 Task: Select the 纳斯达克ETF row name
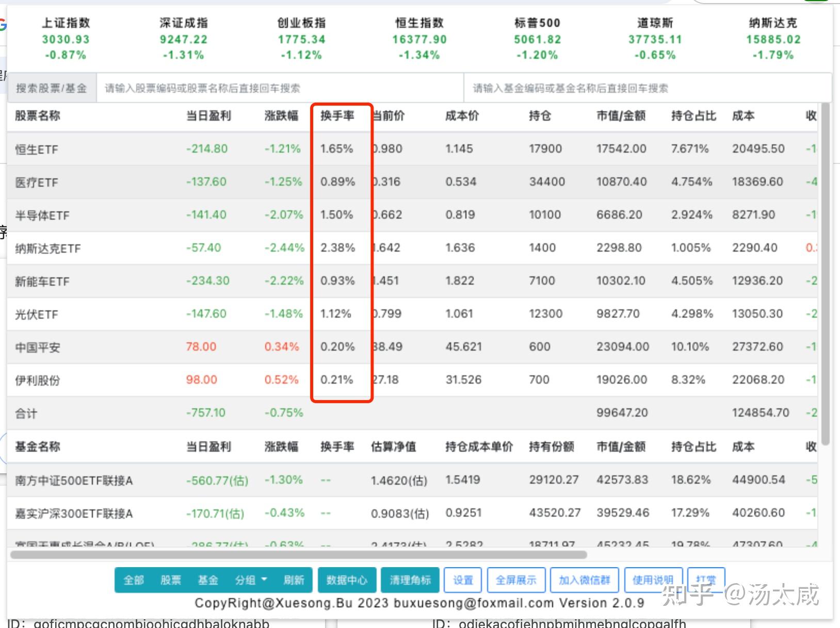48,248
